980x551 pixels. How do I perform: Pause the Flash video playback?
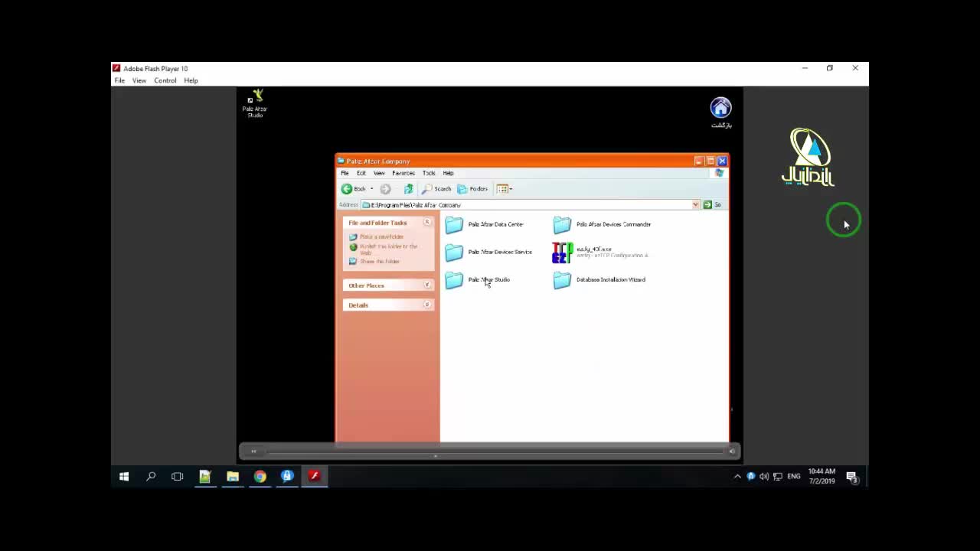click(253, 452)
